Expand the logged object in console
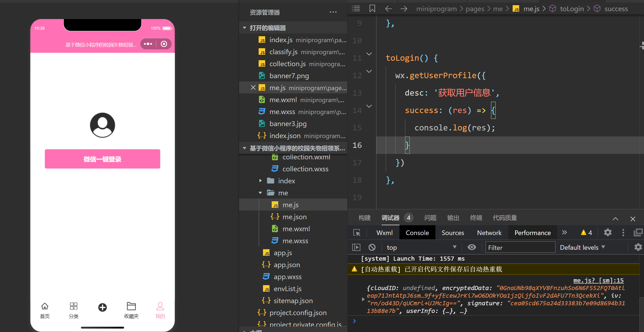This screenshot has height=332, width=644. (363, 299)
